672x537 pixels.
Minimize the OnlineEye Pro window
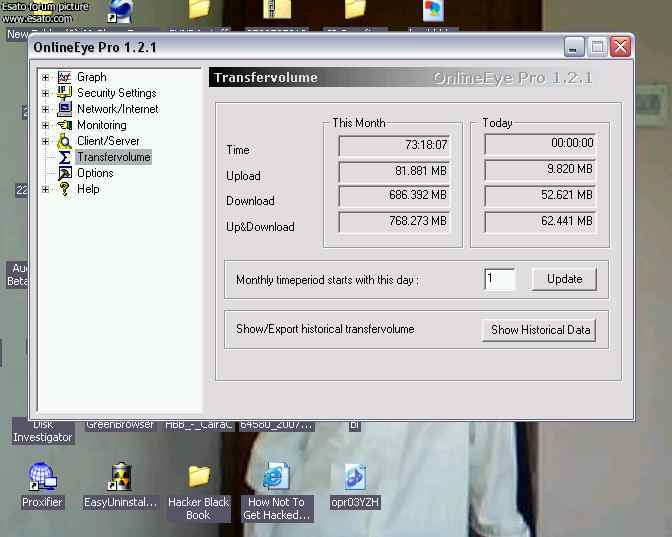pos(574,47)
